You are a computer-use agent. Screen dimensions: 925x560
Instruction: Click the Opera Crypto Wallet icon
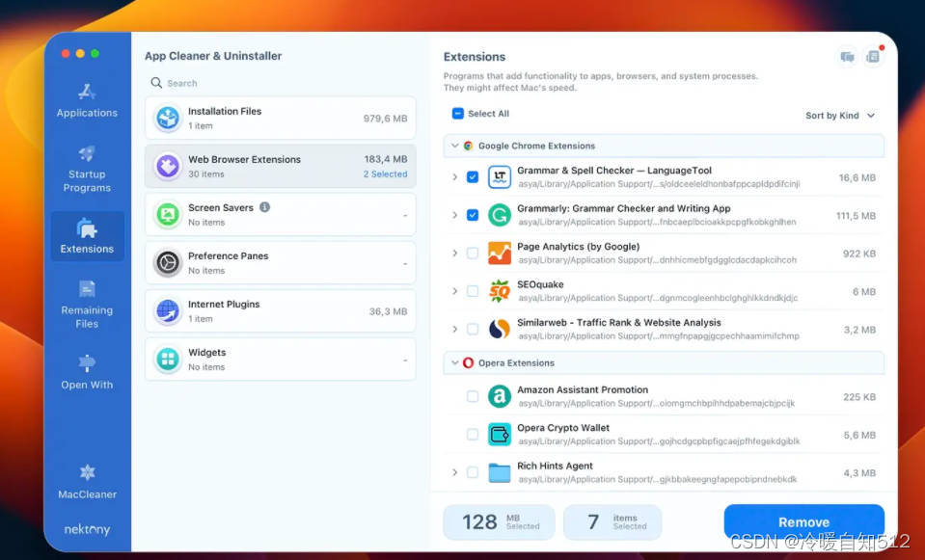[x=499, y=435]
